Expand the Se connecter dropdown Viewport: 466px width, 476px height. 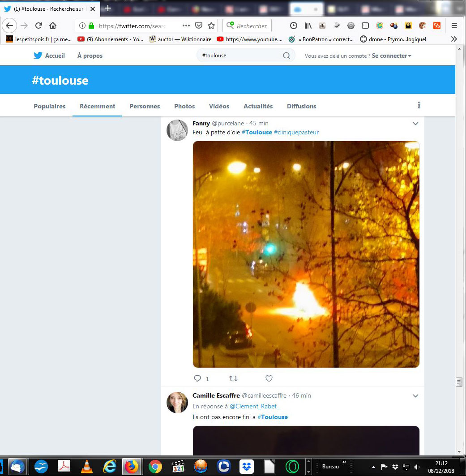[391, 56]
